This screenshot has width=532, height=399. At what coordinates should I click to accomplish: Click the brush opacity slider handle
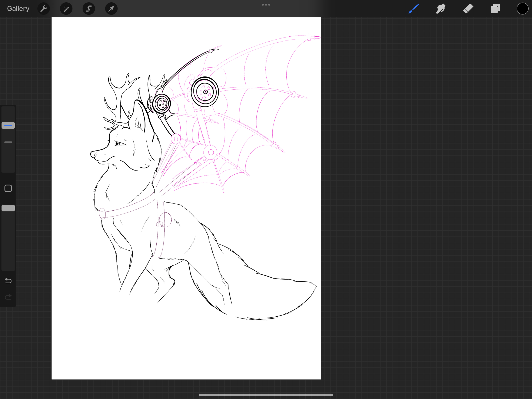pyautogui.click(x=8, y=208)
